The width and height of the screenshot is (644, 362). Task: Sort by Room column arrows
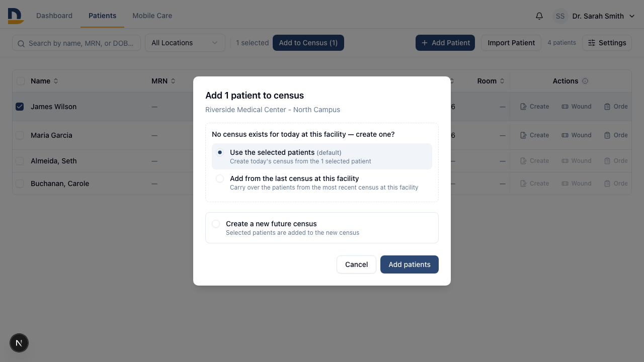click(x=502, y=81)
